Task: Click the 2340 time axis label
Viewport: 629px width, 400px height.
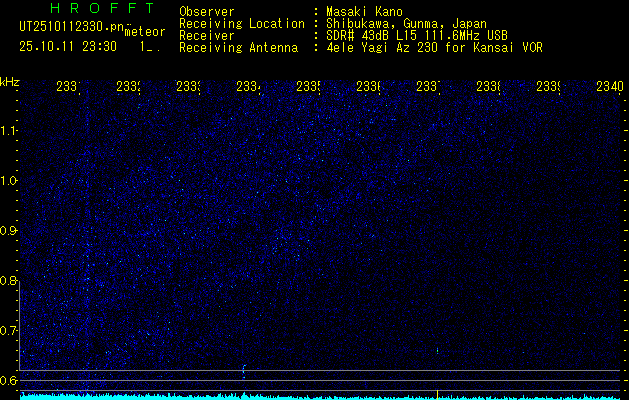Action: 610,86
